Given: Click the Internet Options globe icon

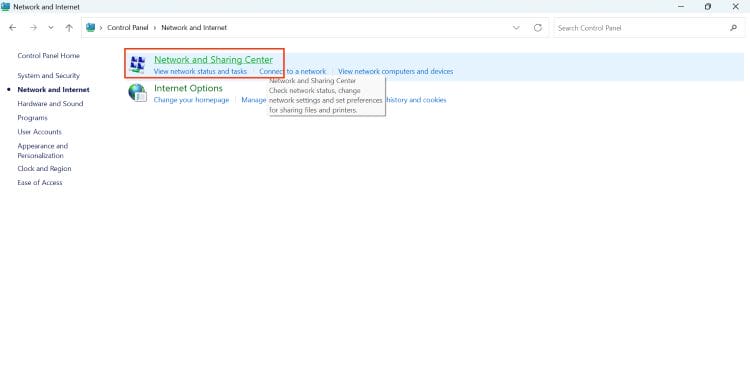Looking at the screenshot, I should 137,93.
